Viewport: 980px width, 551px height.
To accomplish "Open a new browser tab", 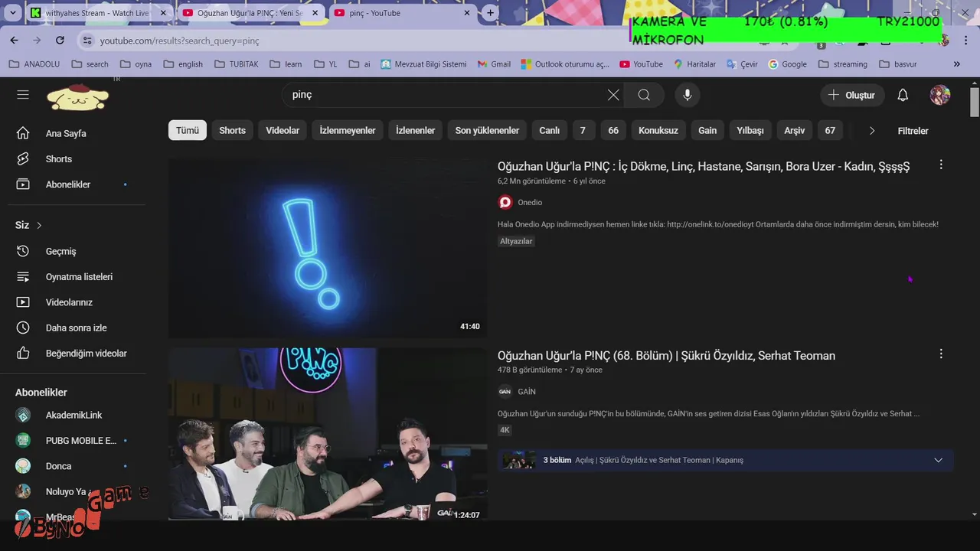I will point(491,13).
